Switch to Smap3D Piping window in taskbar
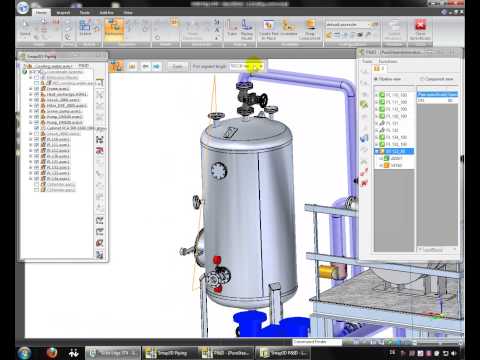Screen dimensions: 480x360 [x=169, y=353]
